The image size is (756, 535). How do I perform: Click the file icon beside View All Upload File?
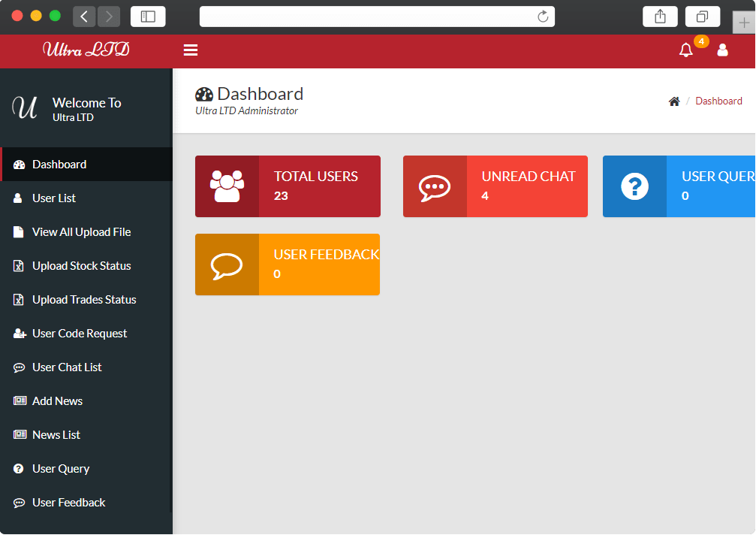(18, 232)
